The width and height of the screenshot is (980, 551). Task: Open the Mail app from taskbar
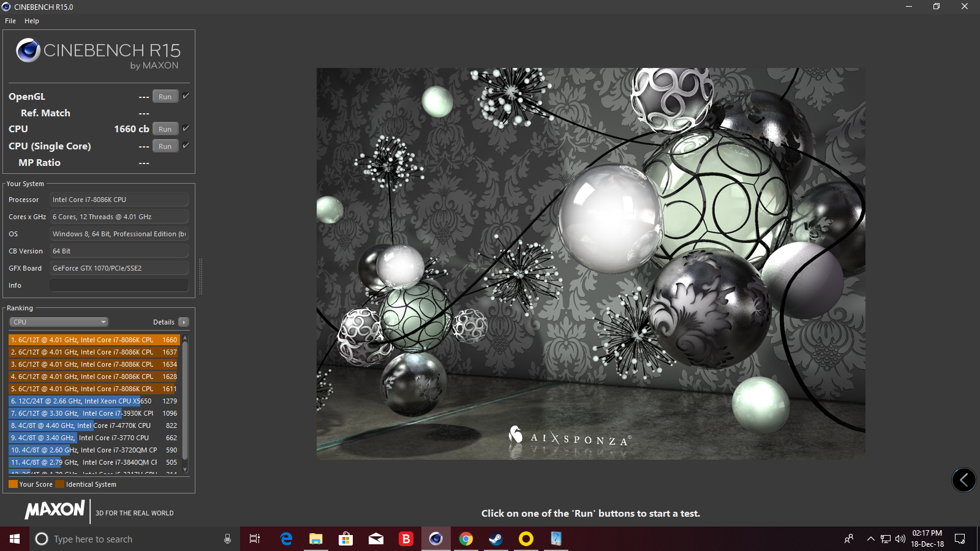pos(375,539)
